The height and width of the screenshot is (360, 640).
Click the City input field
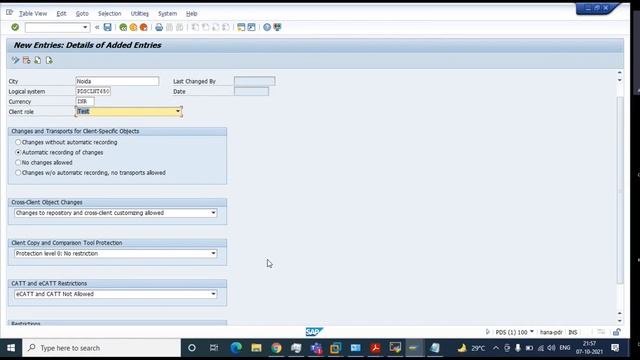click(x=117, y=81)
